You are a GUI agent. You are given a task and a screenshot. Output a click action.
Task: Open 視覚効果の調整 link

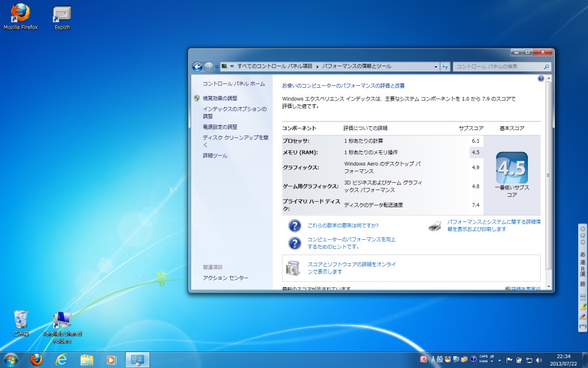(x=220, y=98)
